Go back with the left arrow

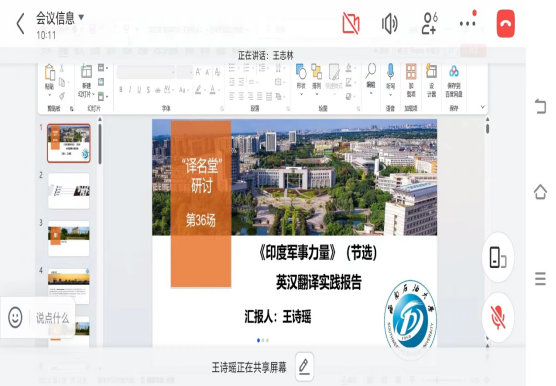[21, 24]
